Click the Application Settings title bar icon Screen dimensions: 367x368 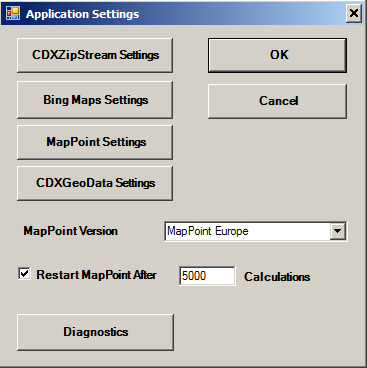click(13, 13)
